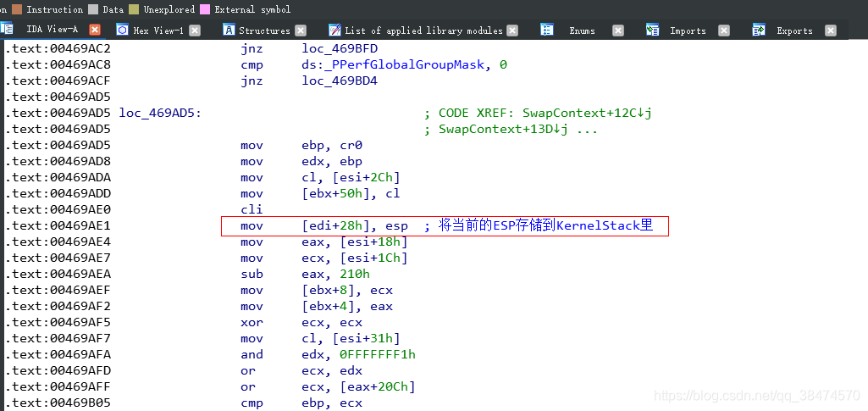Select the 'xor ecx, ecx' instruction
The image size is (868, 411).
[x=301, y=322]
